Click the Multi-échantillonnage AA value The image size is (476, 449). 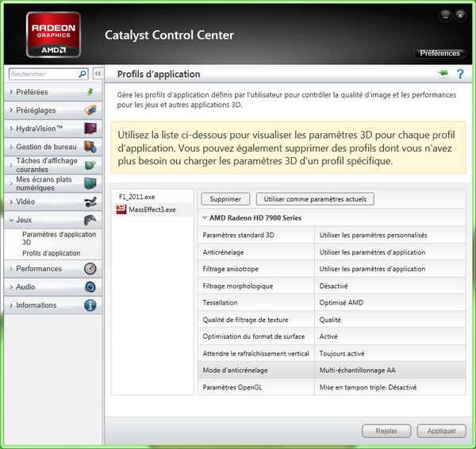point(357,370)
